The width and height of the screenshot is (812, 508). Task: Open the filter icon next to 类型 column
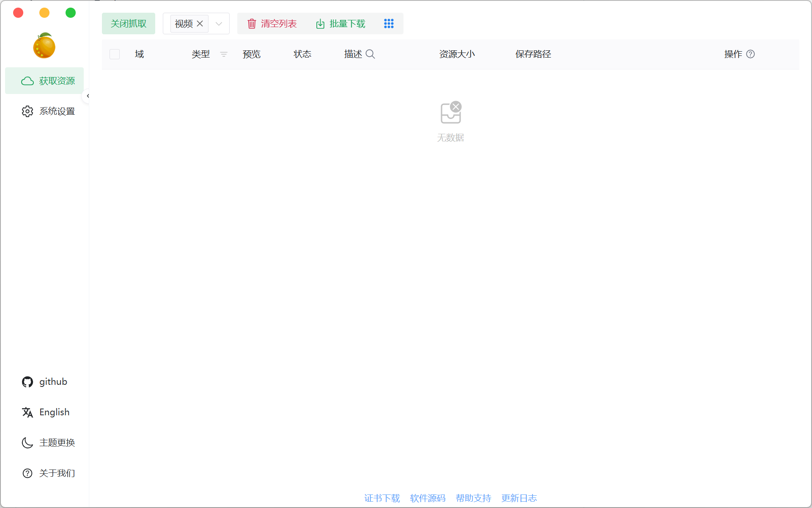[224, 54]
